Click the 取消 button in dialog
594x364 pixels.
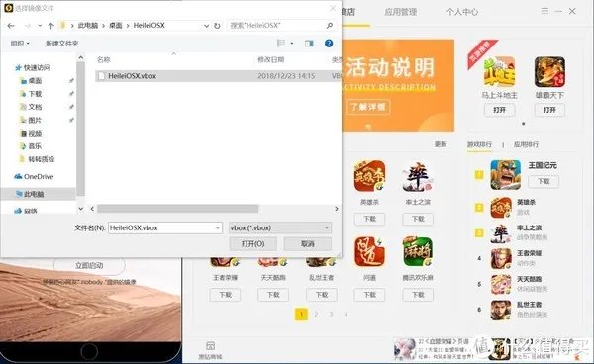308,244
